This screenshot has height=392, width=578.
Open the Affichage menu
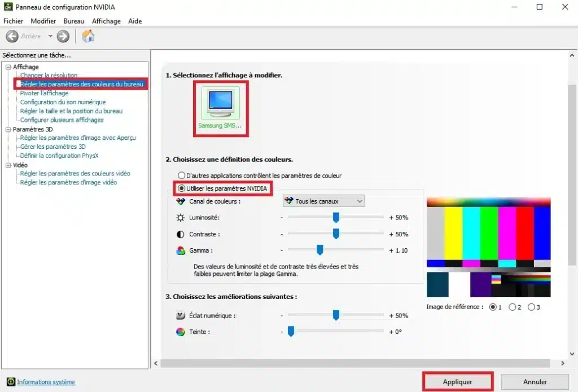[x=106, y=21]
